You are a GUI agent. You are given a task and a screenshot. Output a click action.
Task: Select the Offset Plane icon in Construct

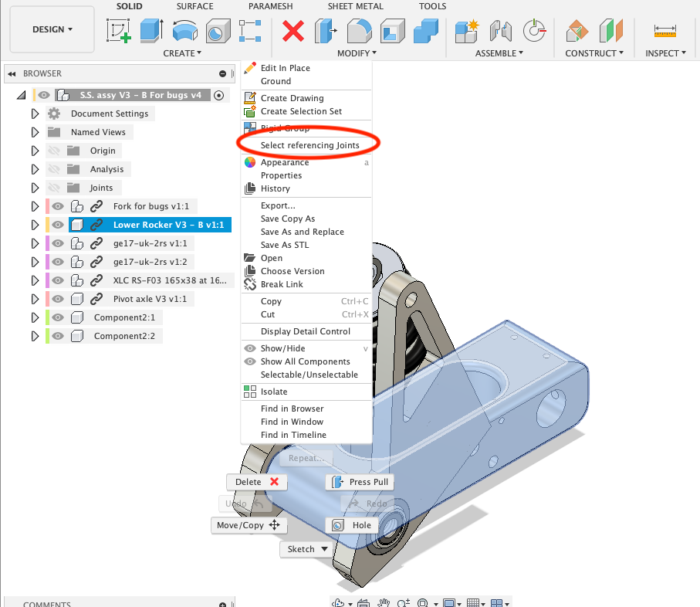(x=577, y=31)
